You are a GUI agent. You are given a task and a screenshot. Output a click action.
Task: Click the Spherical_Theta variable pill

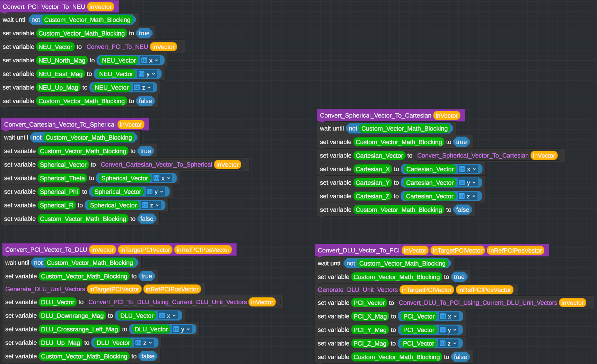click(x=62, y=178)
